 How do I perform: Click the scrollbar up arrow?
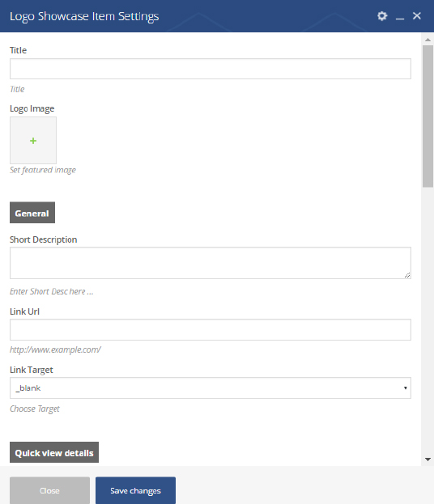pyautogui.click(x=428, y=40)
